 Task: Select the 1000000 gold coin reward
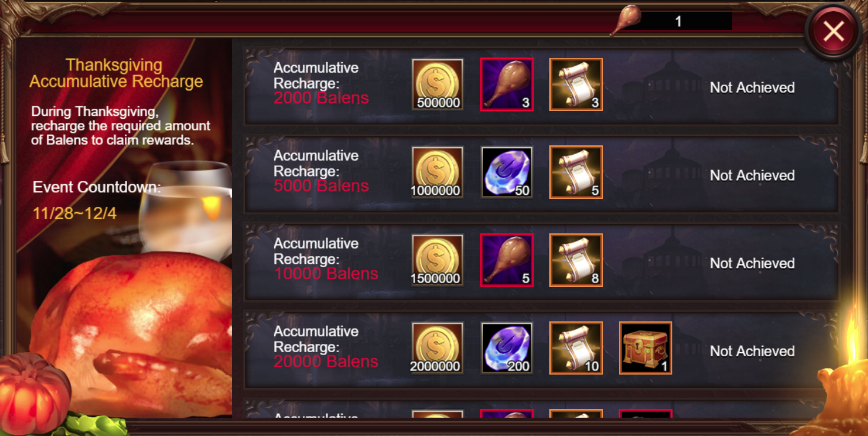pyautogui.click(x=438, y=173)
